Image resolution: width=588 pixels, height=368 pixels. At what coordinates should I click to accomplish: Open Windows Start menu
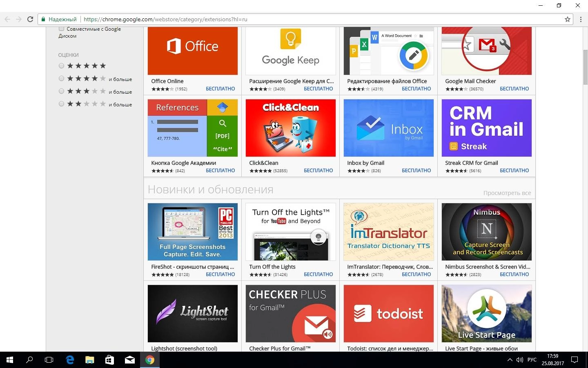10,360
